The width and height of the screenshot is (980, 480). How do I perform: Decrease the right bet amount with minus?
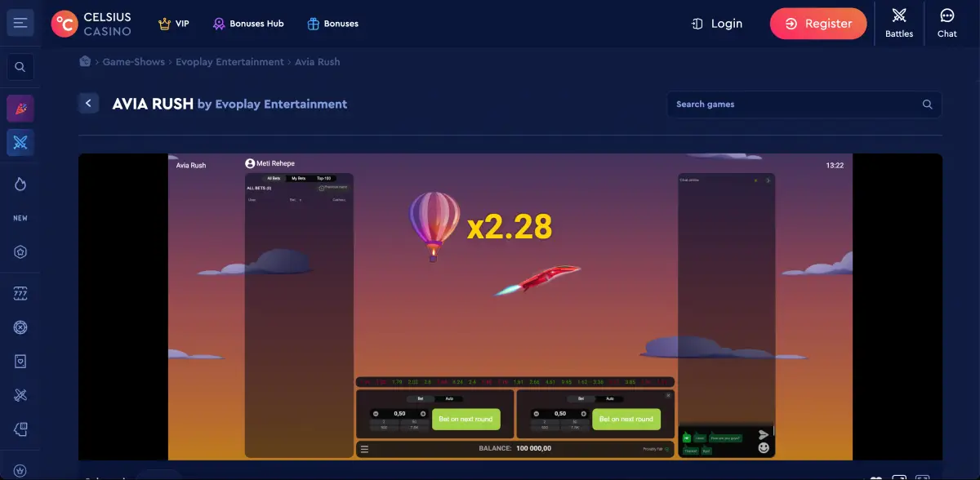click(x=537, y=414)
